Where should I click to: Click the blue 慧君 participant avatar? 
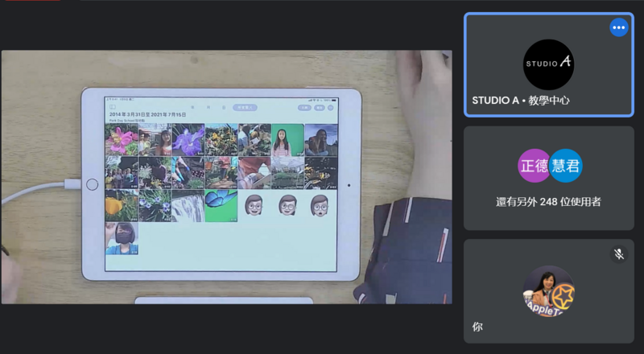tap(566, 166)
